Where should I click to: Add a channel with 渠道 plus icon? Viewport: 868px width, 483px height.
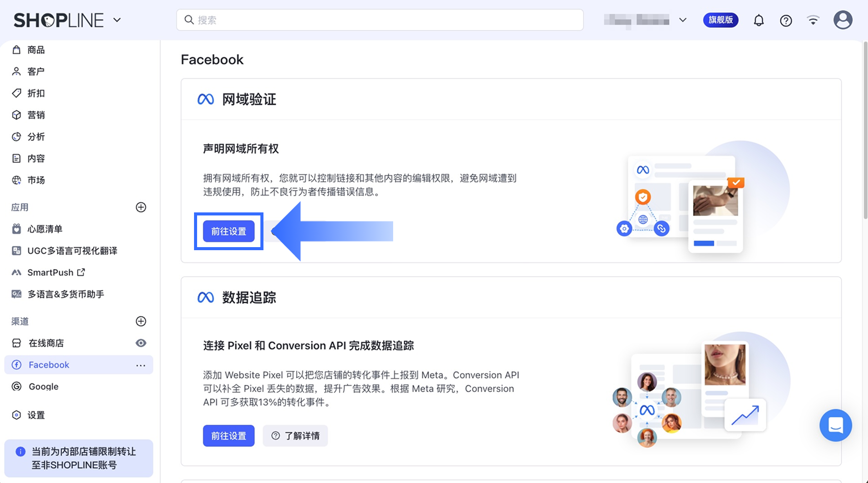tap(141, 321)
